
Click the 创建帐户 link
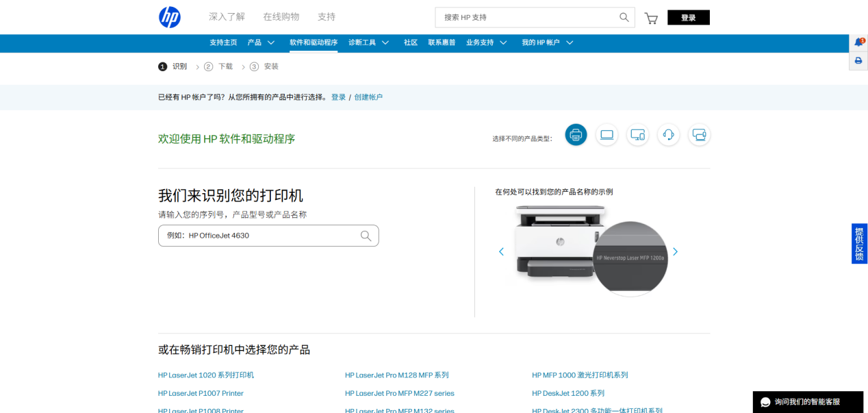coord(368,97)
